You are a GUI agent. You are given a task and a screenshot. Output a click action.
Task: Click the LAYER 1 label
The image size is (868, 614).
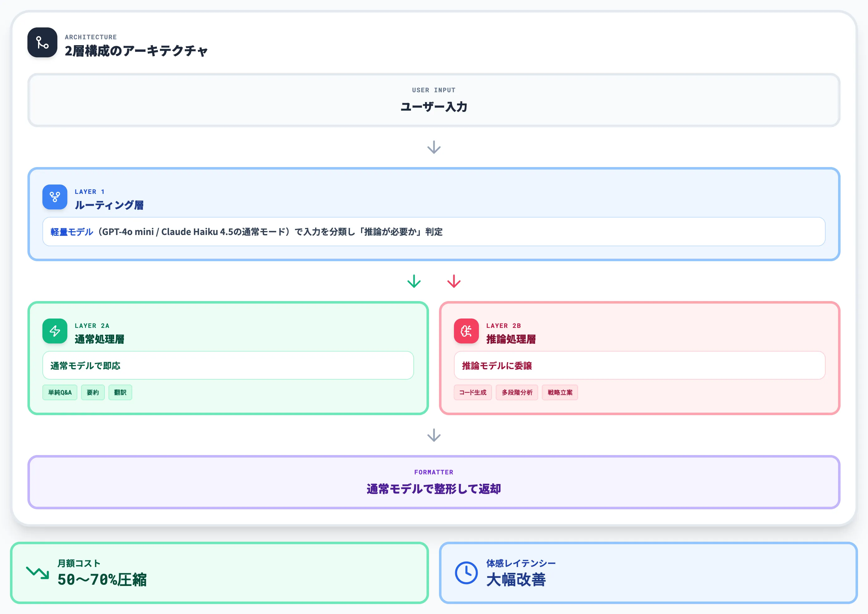coord(89,192)
